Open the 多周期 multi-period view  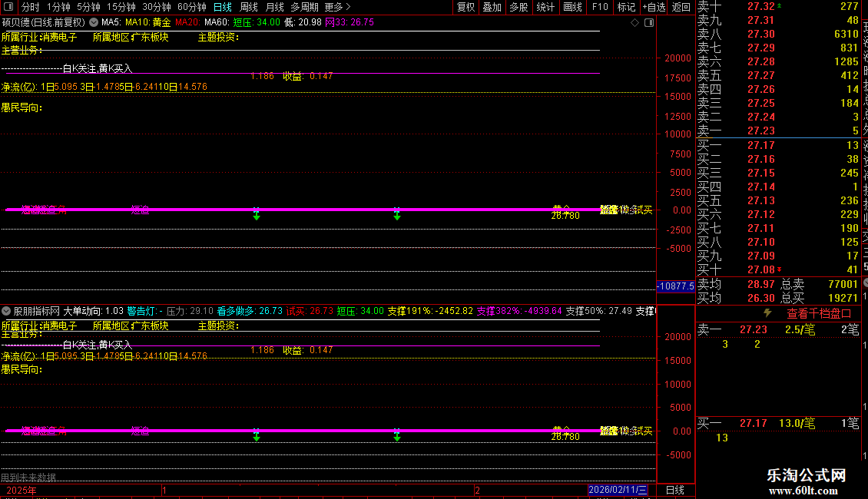pos(304,7)
